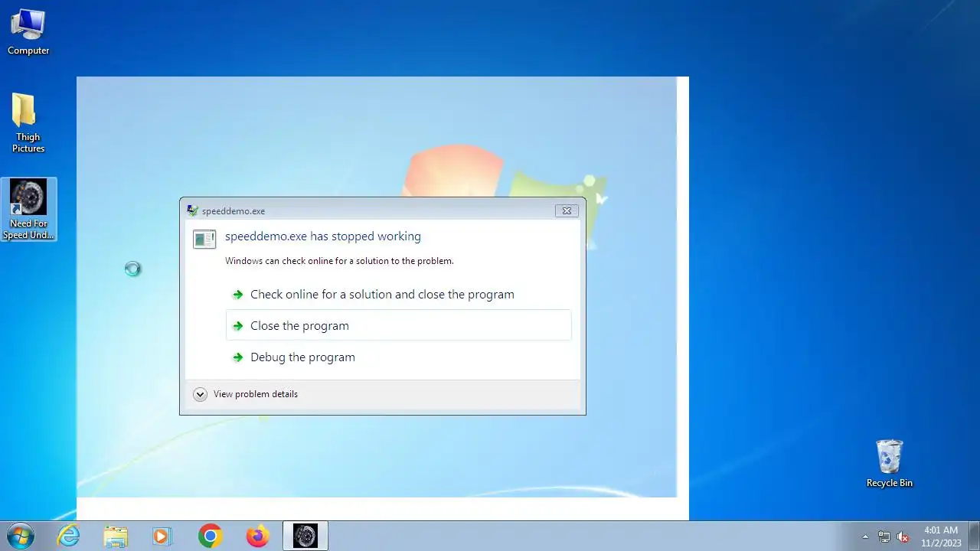980x551 pixels.
Task: Select the speeddemo taskbar button
Action: point(305,536)
